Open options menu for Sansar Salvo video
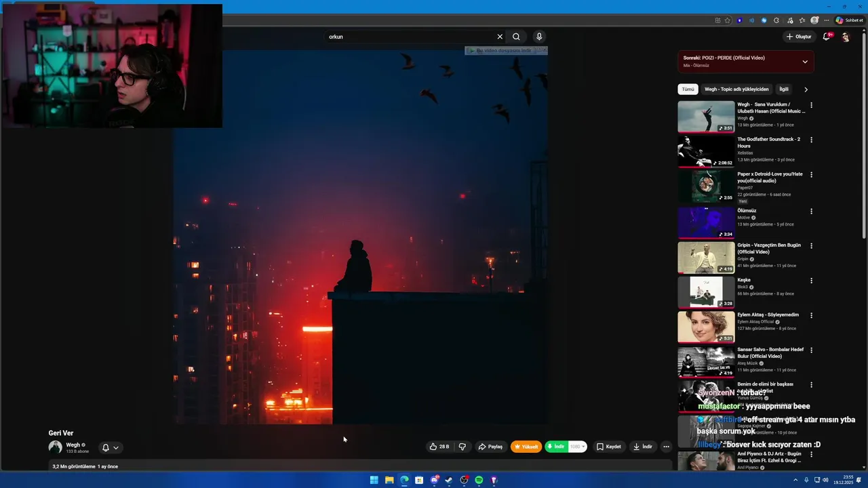The image size is (868, 488). coord(811,350)
